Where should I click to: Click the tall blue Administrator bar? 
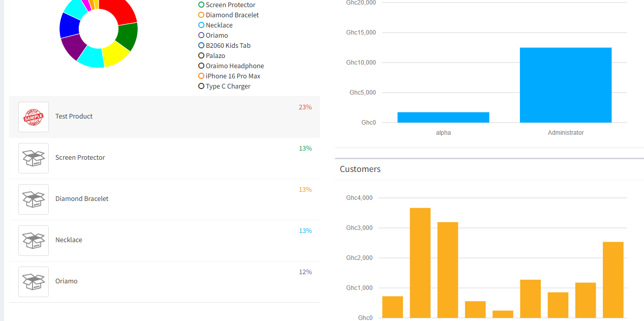[566, 85]
